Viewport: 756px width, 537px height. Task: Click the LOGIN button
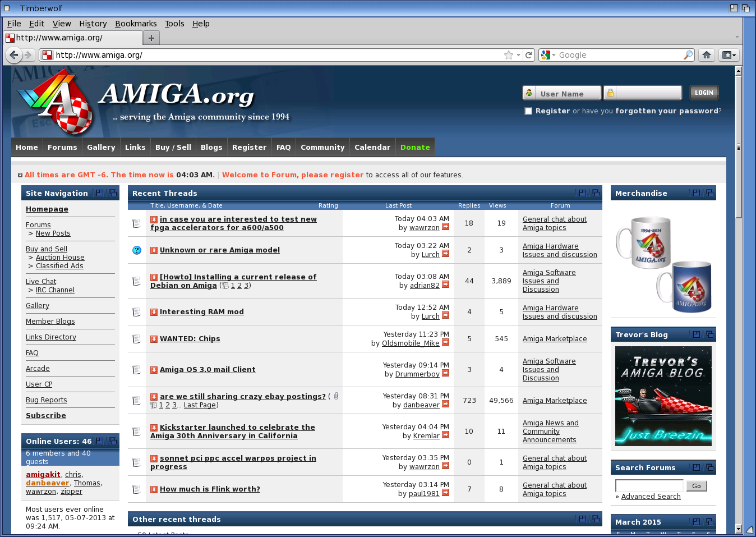[704, 93]
